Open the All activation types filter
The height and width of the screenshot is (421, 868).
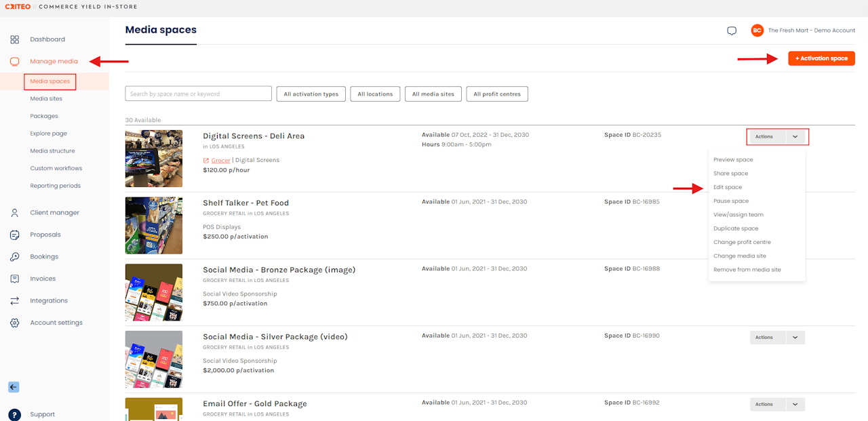point(311,94)
